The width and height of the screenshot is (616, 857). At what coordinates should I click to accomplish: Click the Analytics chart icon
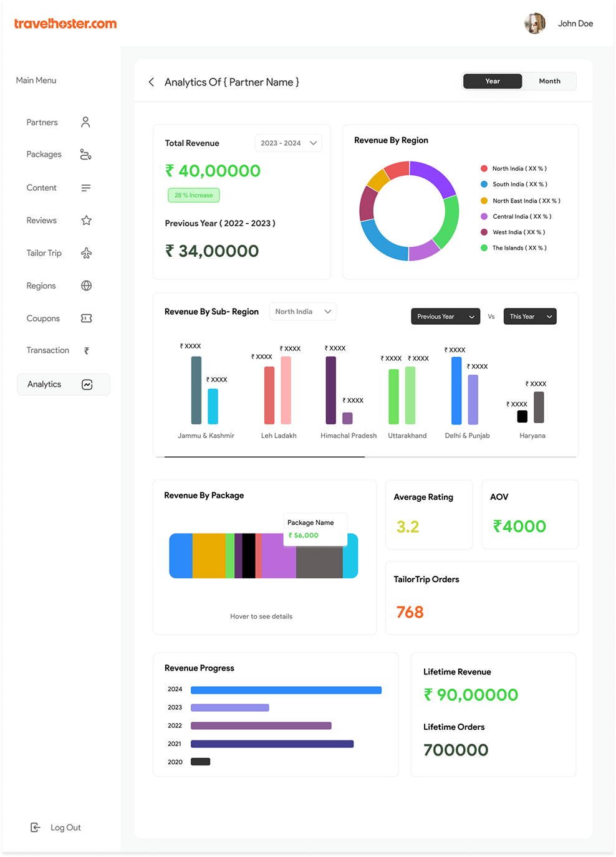pos(87,385)
